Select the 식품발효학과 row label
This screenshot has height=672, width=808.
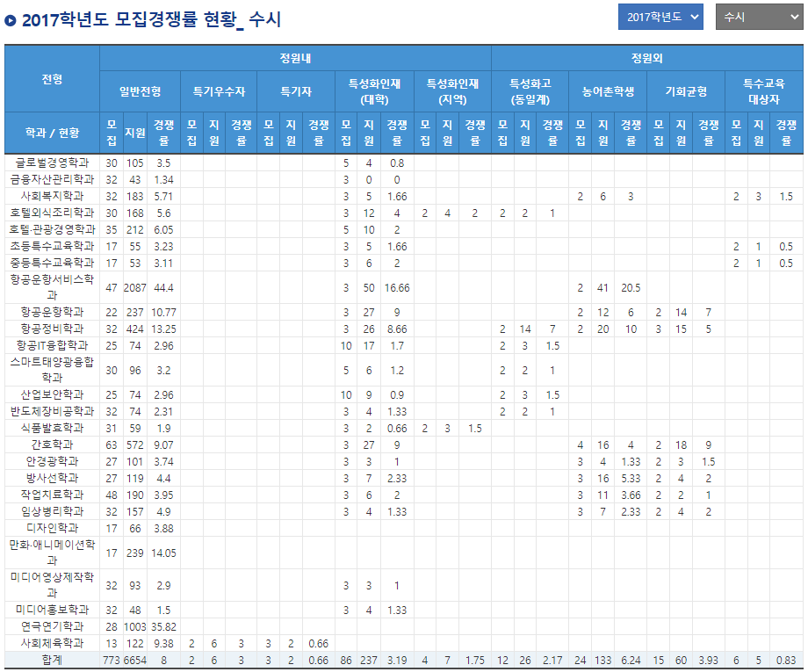tap(52, 428)
